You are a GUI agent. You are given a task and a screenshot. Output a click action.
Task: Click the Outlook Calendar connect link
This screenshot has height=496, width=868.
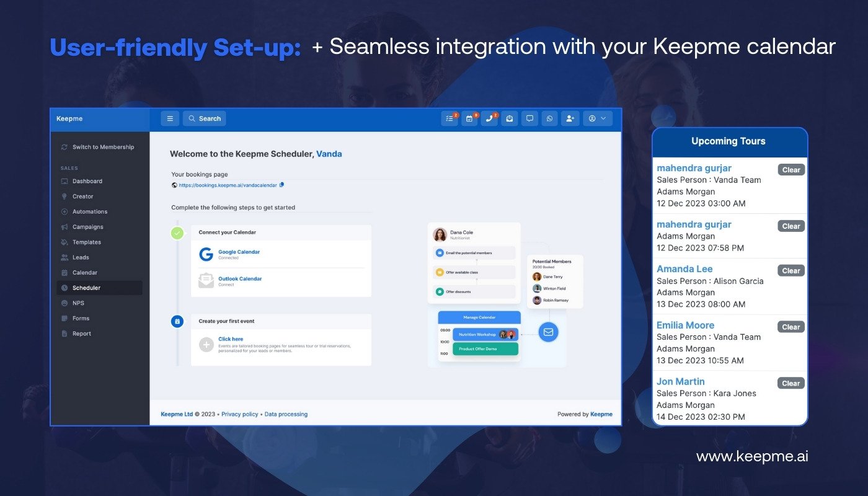[239, 279]
